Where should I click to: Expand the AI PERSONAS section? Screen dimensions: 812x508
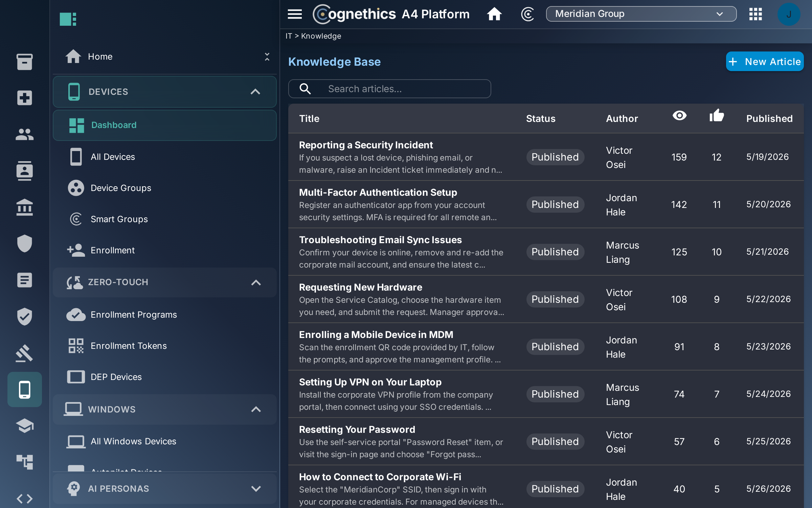tap(165, 489)
